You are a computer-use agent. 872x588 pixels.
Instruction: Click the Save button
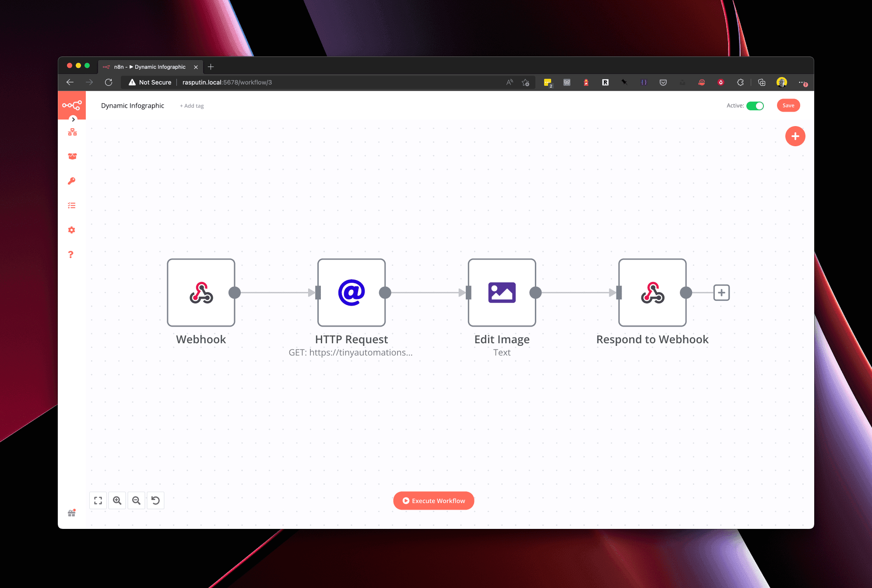pyautogui.click(x=788, y=105)
